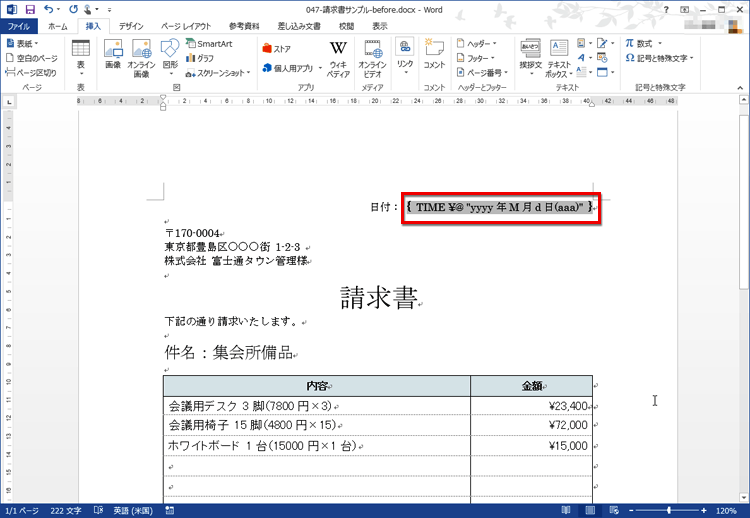The height and width of the screenshot is (518, 750).
Task: Collapse the ribbon with the arrow
Action: click(x=740, y=88)
